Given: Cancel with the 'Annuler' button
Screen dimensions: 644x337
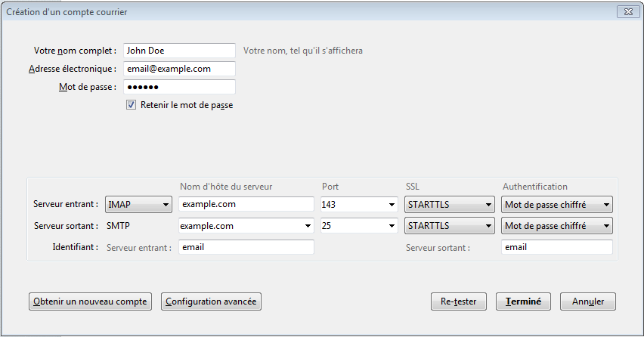Looking at the screenshot, I should pyautogui.click(x=588, y=301).
